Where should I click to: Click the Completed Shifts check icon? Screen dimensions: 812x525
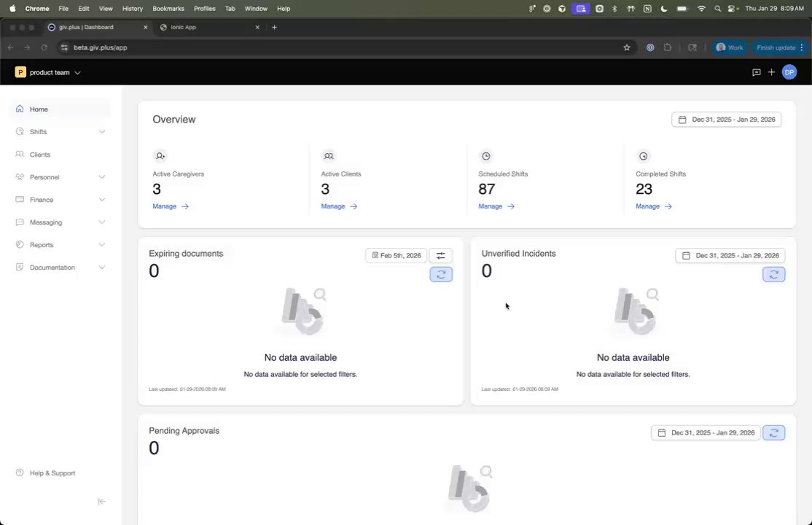(x=643, y=156)
